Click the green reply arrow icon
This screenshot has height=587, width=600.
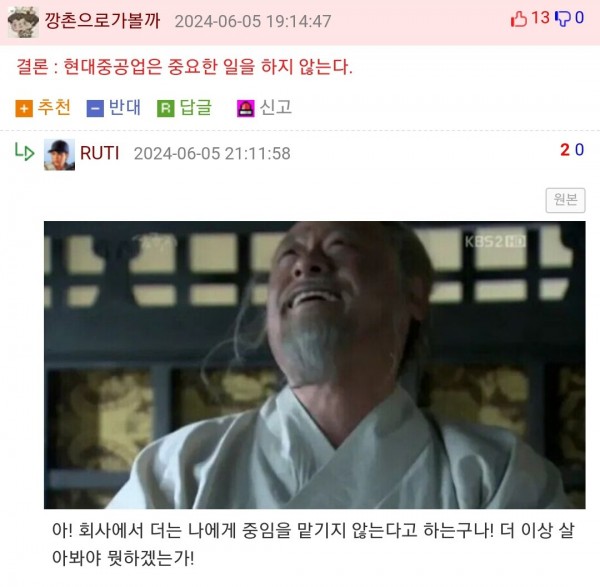tap(24, 152)
